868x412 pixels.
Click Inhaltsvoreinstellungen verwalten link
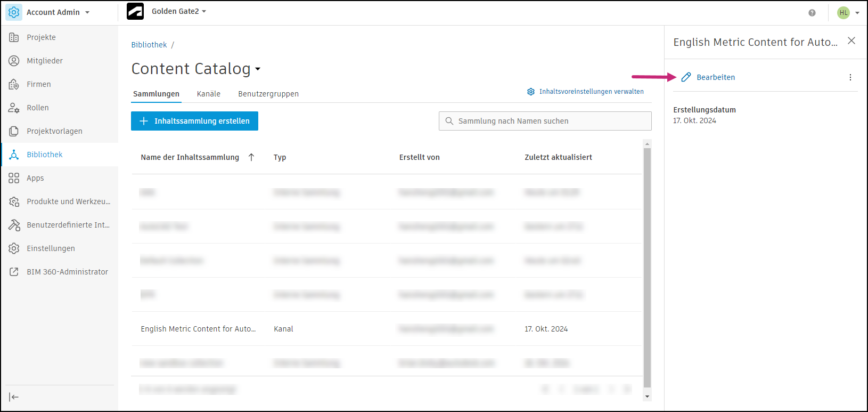coord(585,92)
